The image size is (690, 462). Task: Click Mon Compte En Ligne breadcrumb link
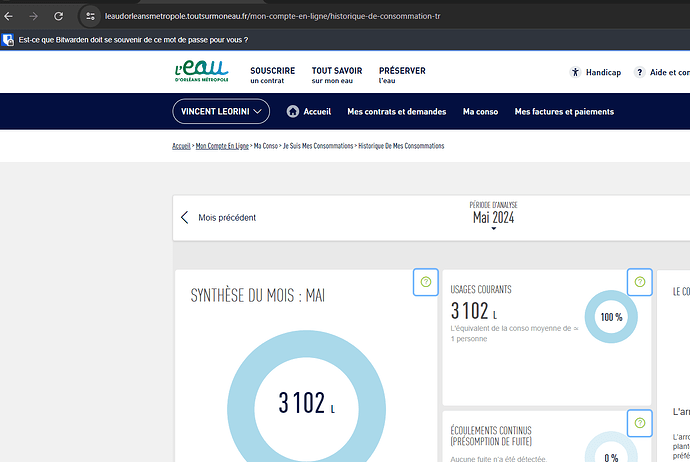point(222,146)
